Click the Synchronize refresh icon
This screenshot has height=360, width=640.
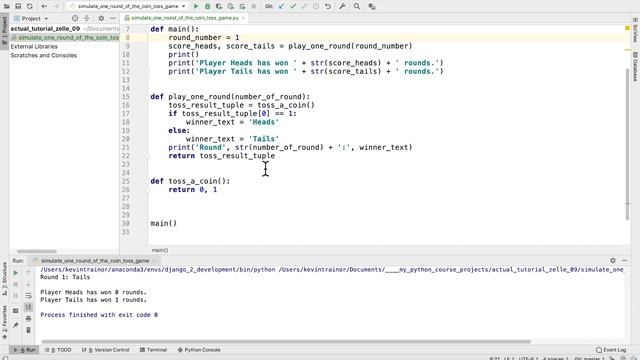click(x=29, y=7)
